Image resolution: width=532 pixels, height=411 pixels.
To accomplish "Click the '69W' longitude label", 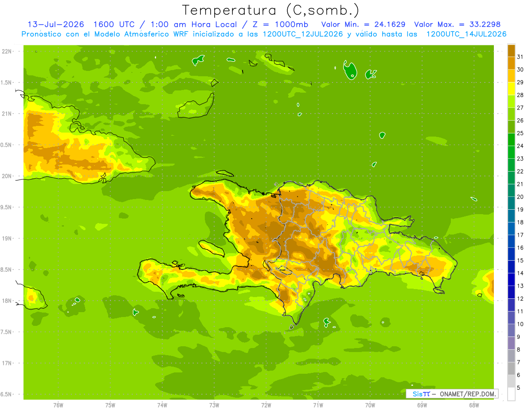I will (422, 405).
